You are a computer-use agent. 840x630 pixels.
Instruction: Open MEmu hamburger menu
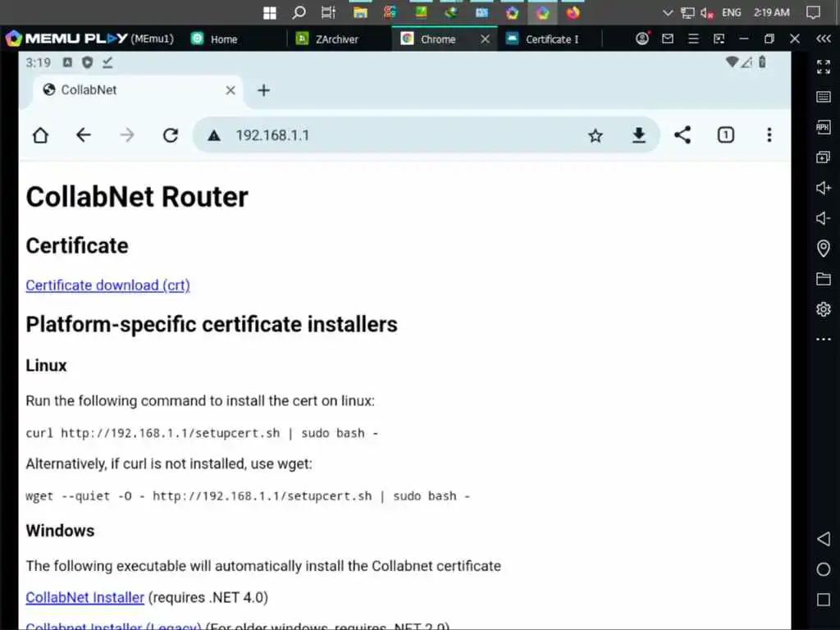[693, 39]
